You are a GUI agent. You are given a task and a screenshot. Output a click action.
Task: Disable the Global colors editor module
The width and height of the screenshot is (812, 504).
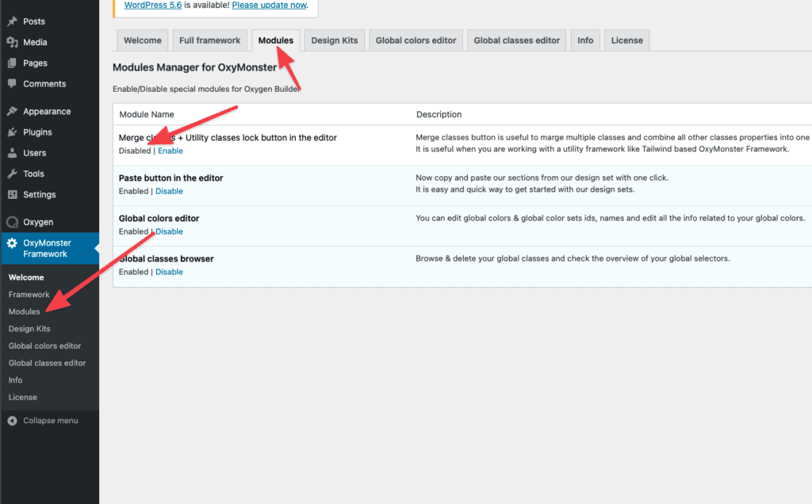[170, 231]
